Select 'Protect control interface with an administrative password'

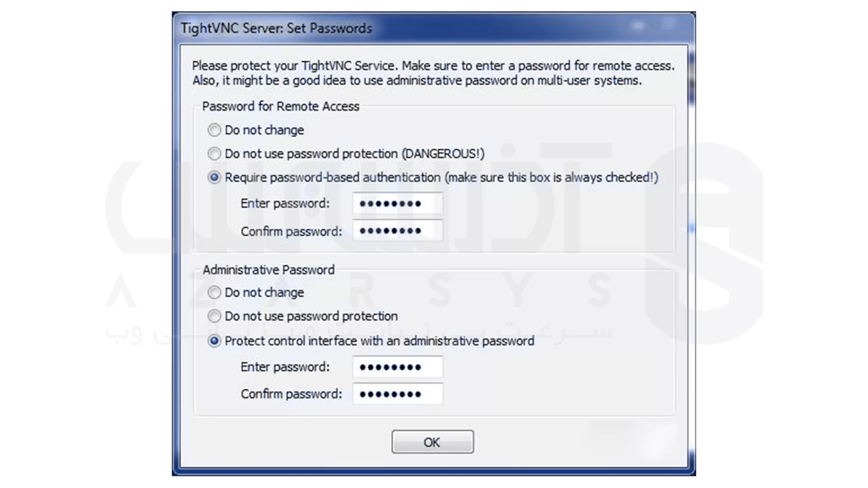pos(214,341)
